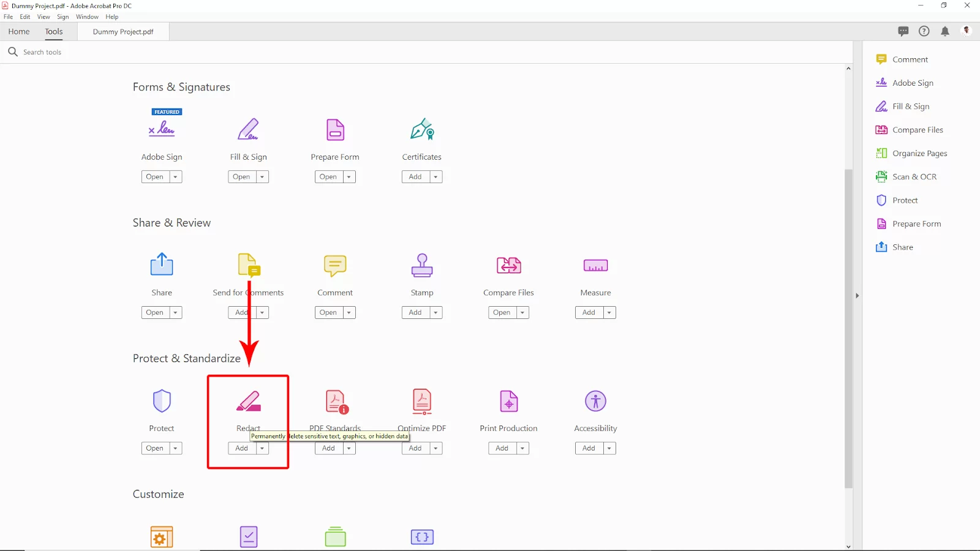Image resolution: width=980 pixels, height=551 pixels.
Task: Switch to the Dummy Project.pdf tab
Action: coord(123,32)
